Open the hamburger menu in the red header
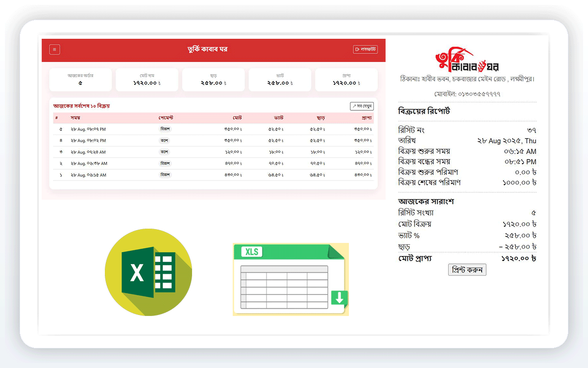 tap(55, 50)
